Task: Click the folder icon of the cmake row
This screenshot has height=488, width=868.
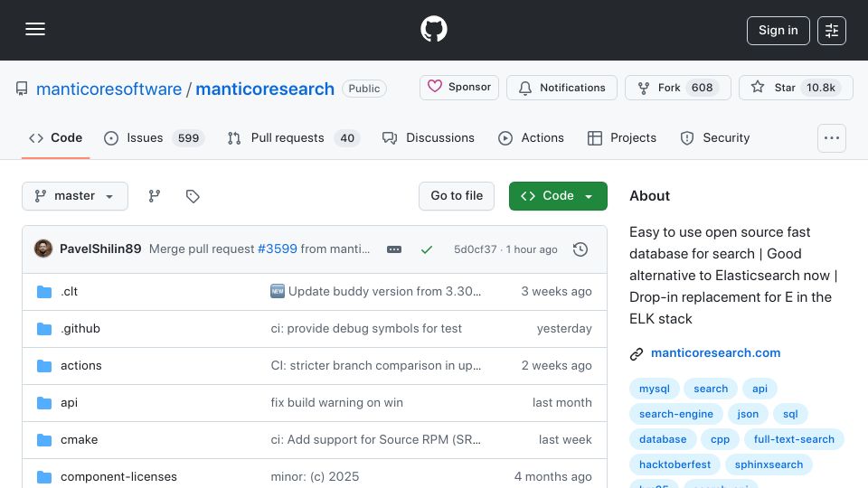Action: click(44, 440)
